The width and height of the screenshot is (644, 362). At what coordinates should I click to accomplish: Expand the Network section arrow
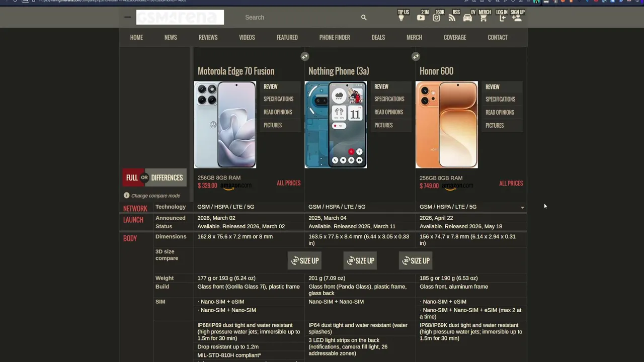[x=522, y=207]
